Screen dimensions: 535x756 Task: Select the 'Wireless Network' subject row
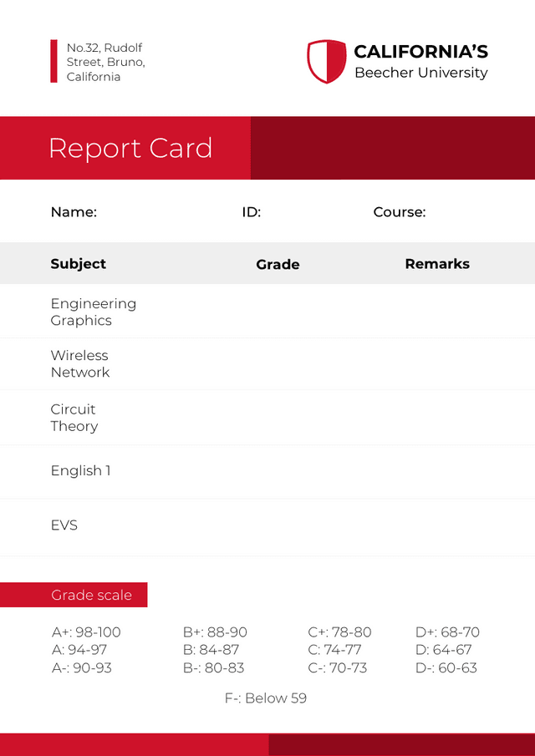(x=267, y=364)
